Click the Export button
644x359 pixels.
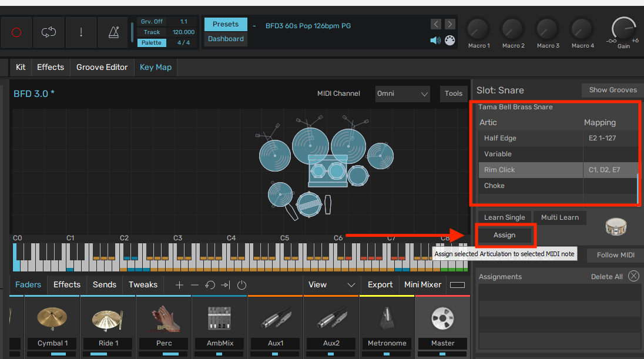pos(380,284)
